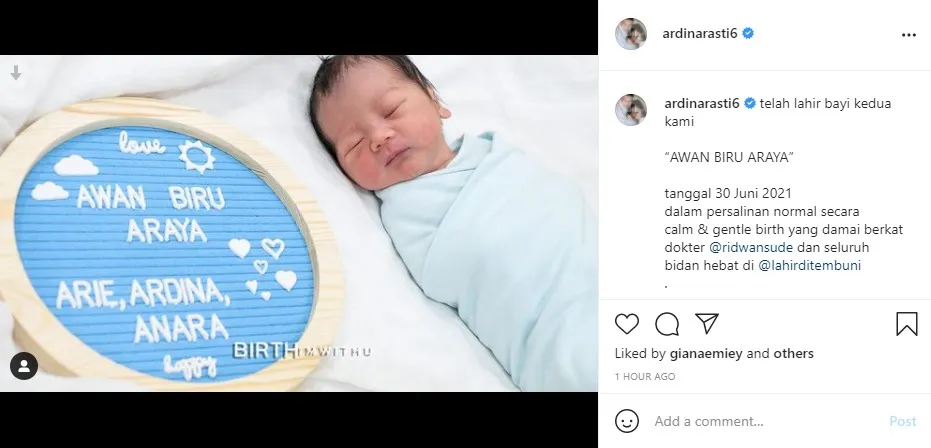
Task: Open ardinarasti6 username in header
Action: coord(699,34)
